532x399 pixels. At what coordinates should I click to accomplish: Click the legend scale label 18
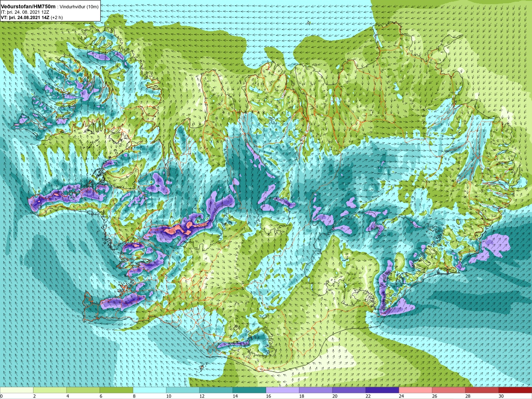[302, 396]
